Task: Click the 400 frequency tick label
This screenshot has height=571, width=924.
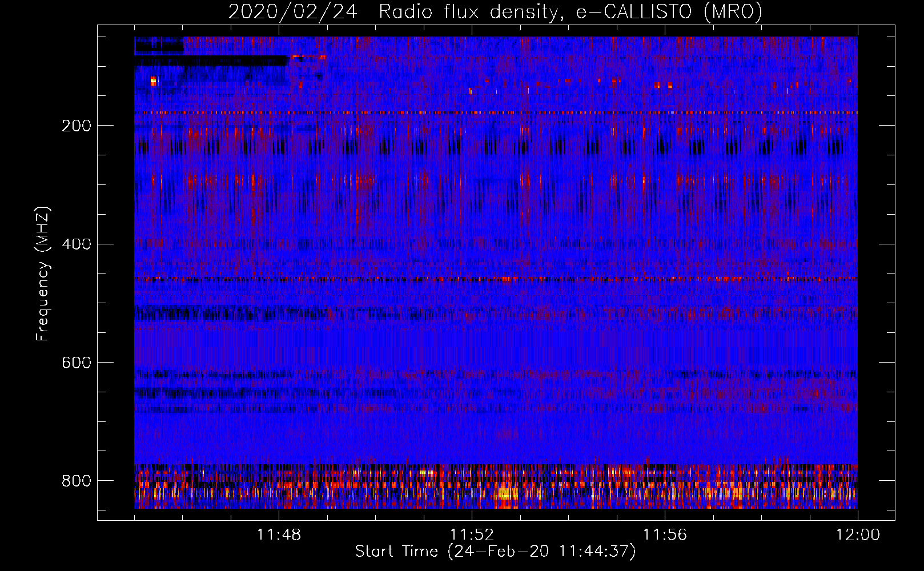Action: tap(77, 244)
